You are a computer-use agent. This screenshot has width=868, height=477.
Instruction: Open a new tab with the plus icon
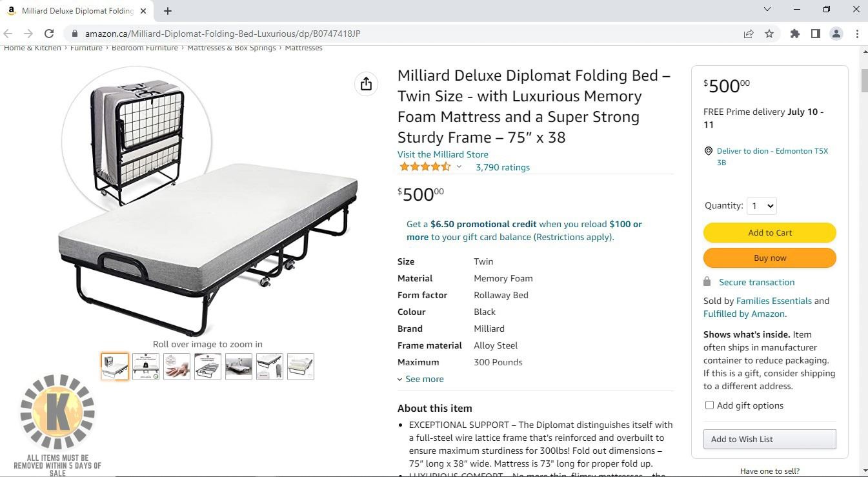tap(168, 11)
